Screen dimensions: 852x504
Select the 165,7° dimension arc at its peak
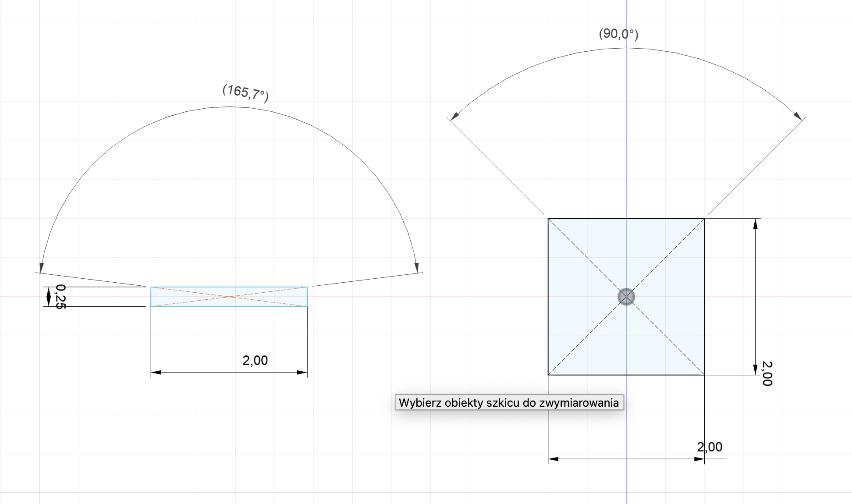click(230, 106)
